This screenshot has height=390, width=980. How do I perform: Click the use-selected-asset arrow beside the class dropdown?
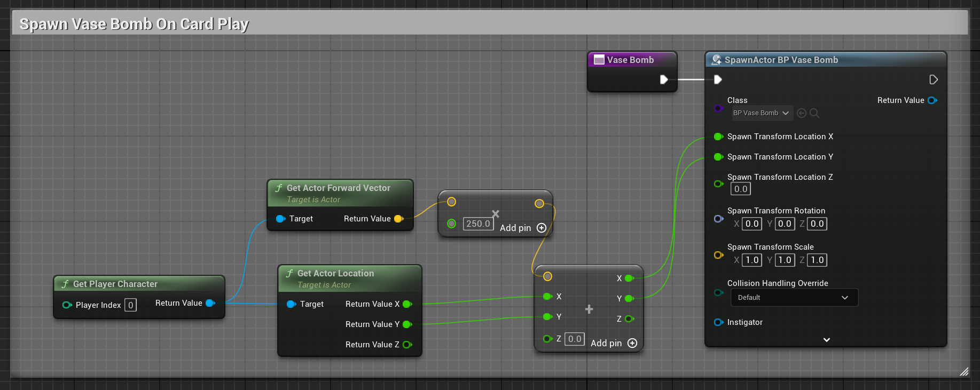click(802, 113)
